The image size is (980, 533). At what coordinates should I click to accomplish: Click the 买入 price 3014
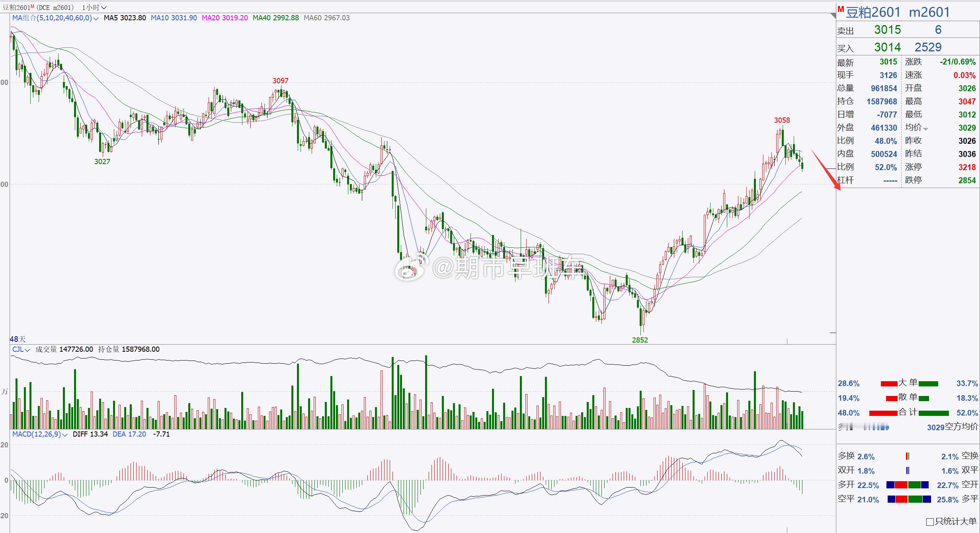point(887,47)
